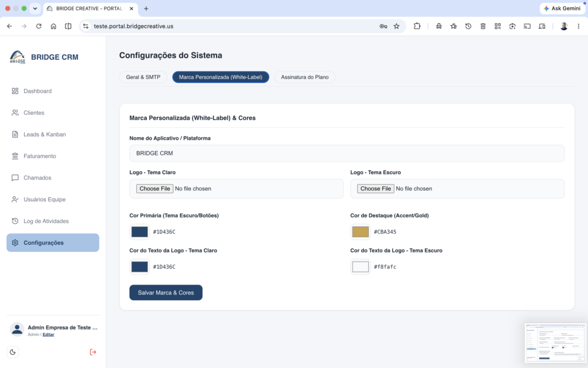Viewport: 588px width, 368px height.
Task: Click the Ask Gemini button
Action: 562,8
